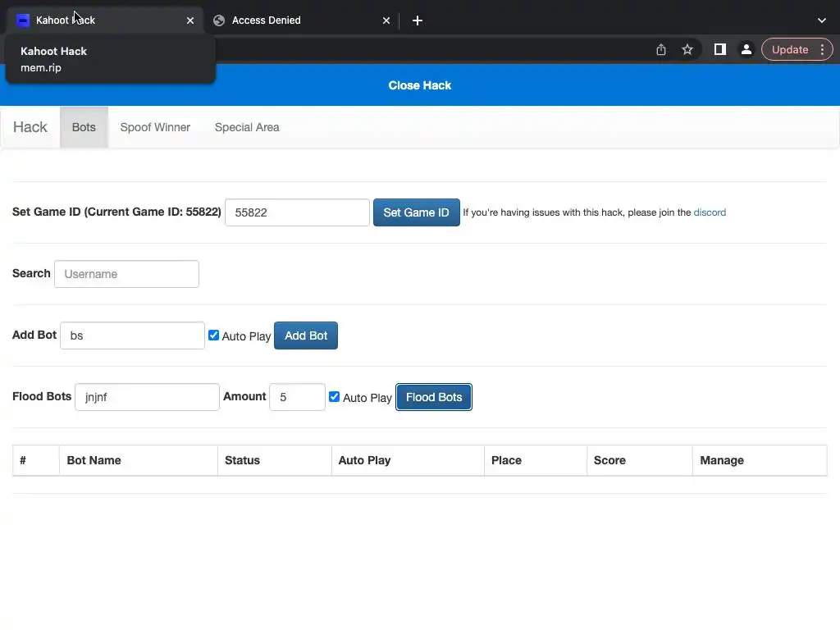Expand the tab search chevron
This screenshot has height=630, width=840.
(822, 21)
